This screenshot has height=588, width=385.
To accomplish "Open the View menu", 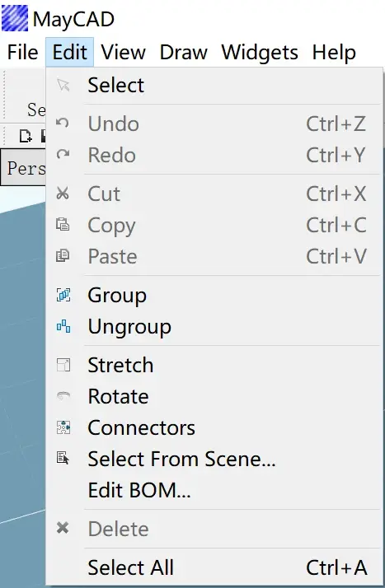I will click(x=123, y=52).
